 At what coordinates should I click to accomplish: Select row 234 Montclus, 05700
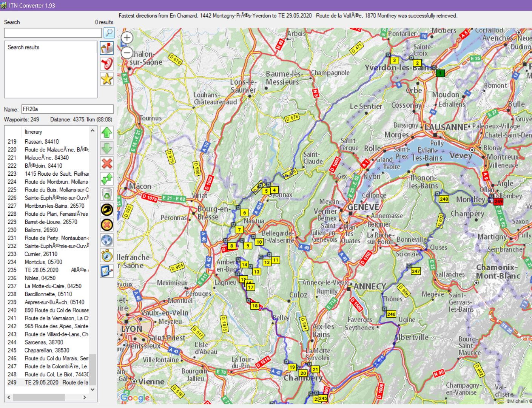pyautogui.click(x=47, y=262)
